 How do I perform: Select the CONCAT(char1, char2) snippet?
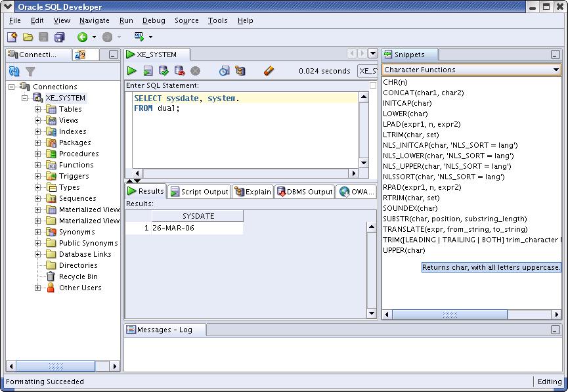tap(424, 93)
